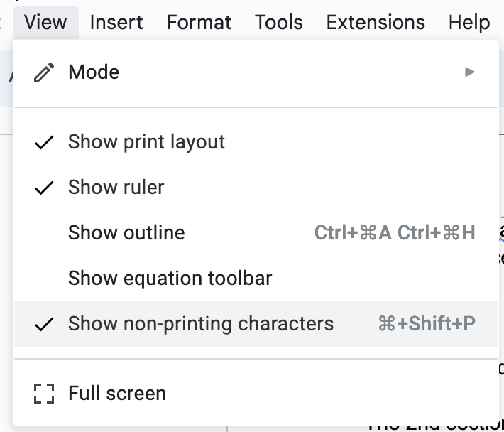Click the checkmark next to Show ruler
The width and height of the screenshot is (504, 432).
pyautogui.click(x=44, y=188)
